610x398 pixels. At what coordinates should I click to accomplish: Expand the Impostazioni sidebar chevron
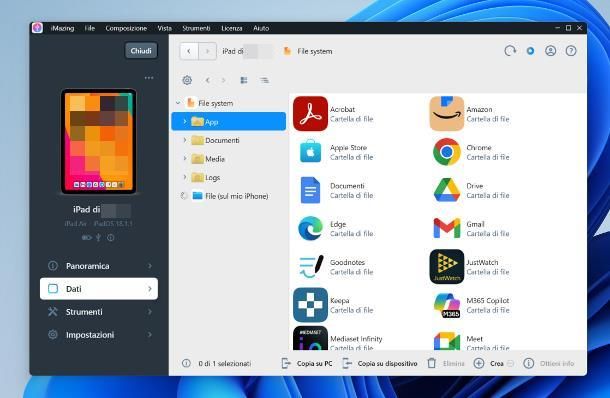(150, 335)
